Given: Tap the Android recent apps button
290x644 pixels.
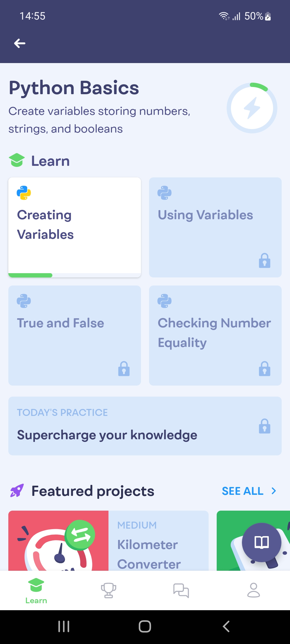Looking at the screenshot, I should 64,627.
